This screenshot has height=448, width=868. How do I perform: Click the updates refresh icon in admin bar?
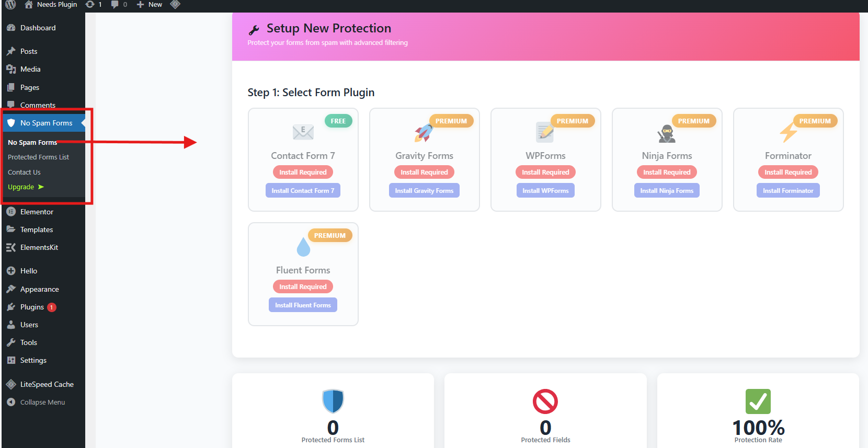click(90, 5)
